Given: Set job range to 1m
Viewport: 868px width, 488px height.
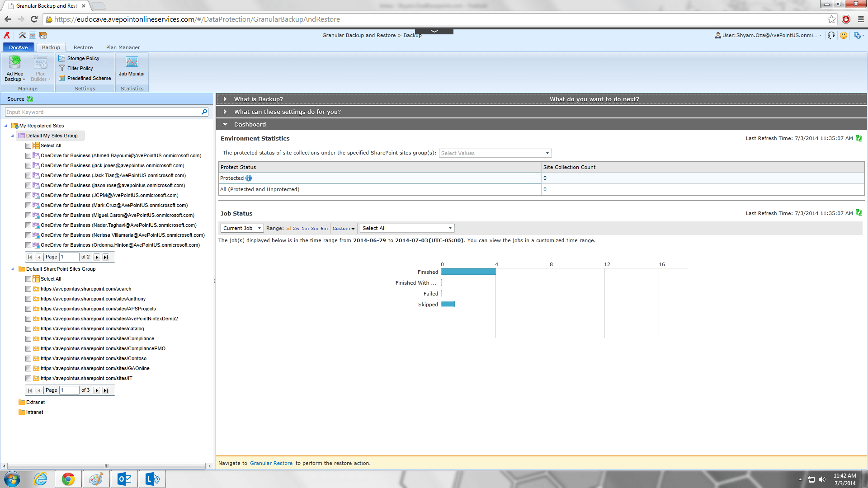Looking at the screenshot, I should [x=305, y=229].
